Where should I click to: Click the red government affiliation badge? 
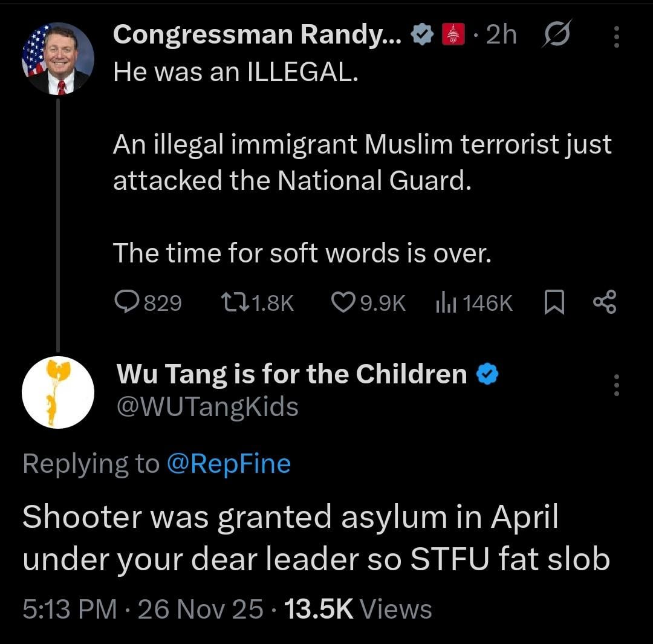(x=453, y=36)
